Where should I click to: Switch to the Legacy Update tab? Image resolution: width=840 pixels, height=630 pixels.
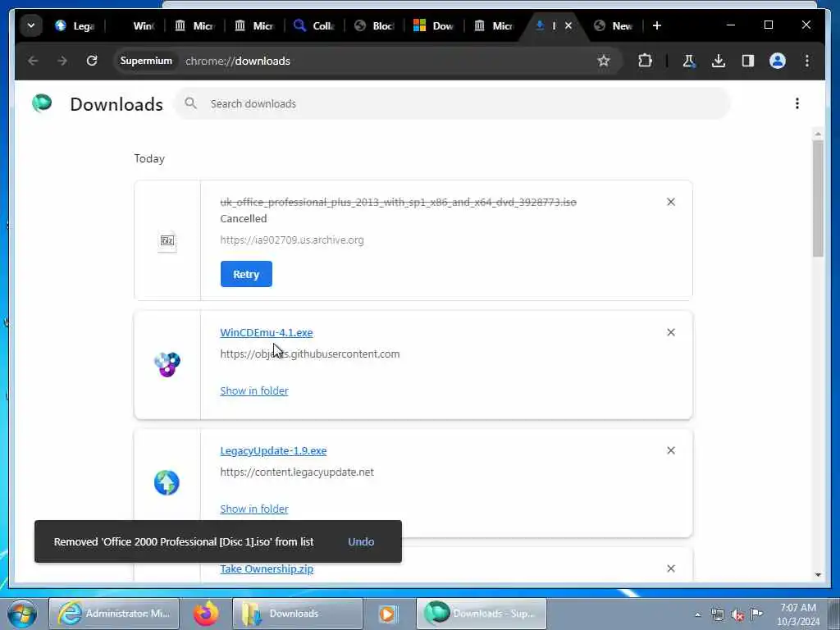75,25
